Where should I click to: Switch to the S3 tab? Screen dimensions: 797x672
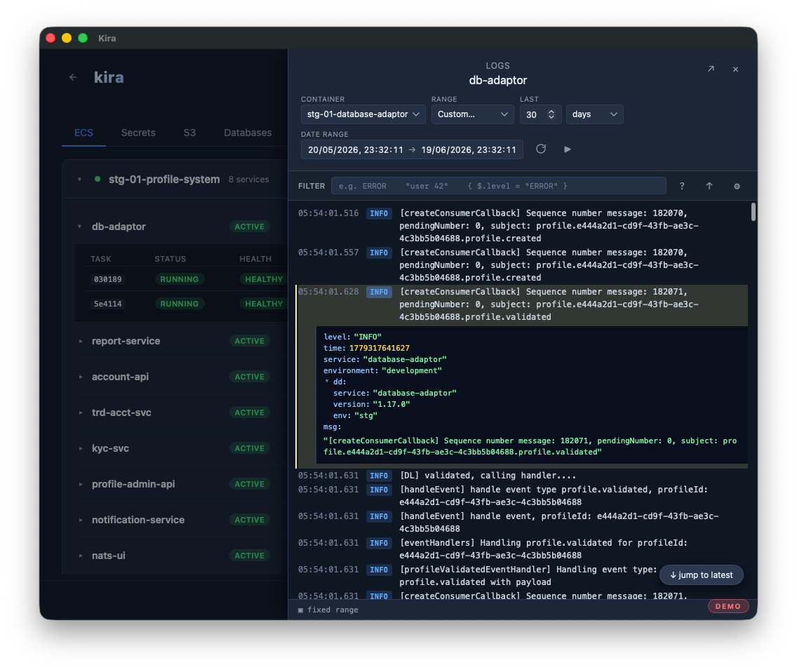coord(189,133)
